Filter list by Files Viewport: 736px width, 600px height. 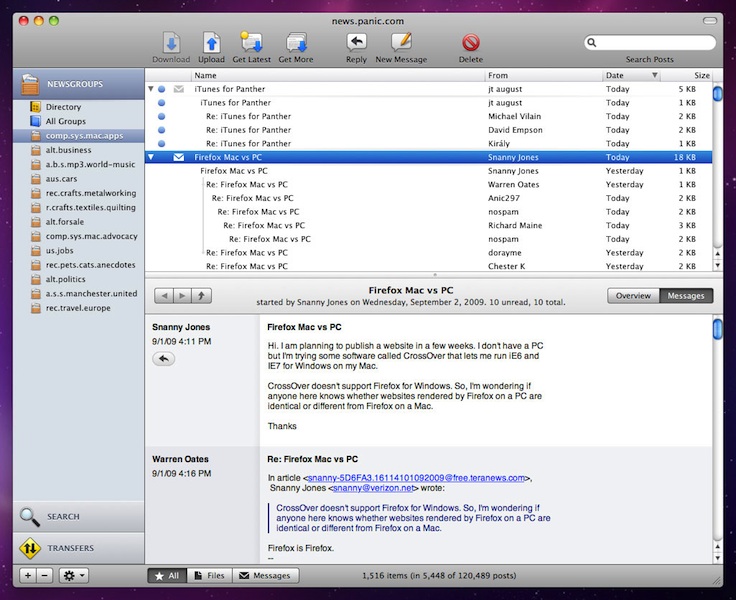pos(210,576)
